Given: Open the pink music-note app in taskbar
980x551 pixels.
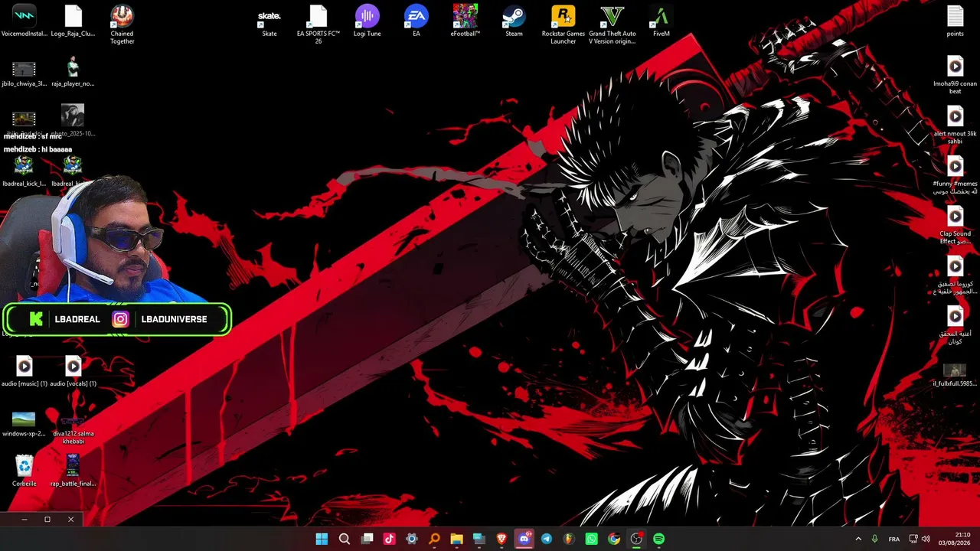Looking at the screenshot, I should pyautogui.click(x=389, y=539).
